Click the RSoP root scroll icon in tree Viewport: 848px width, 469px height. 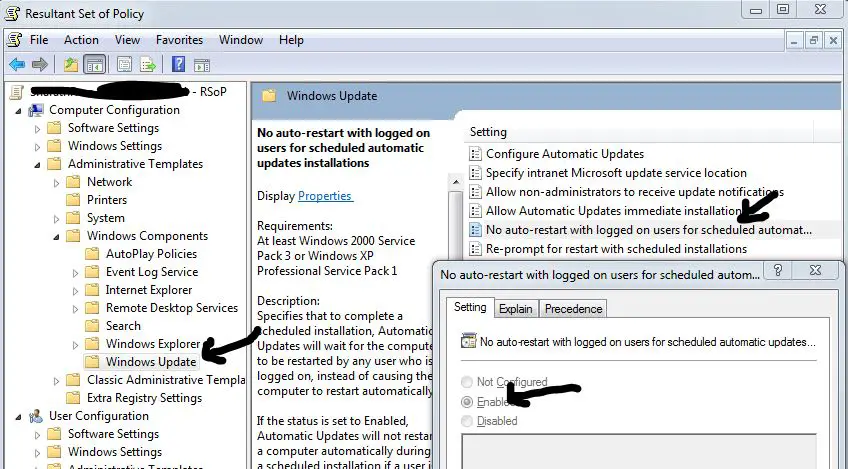17,93
